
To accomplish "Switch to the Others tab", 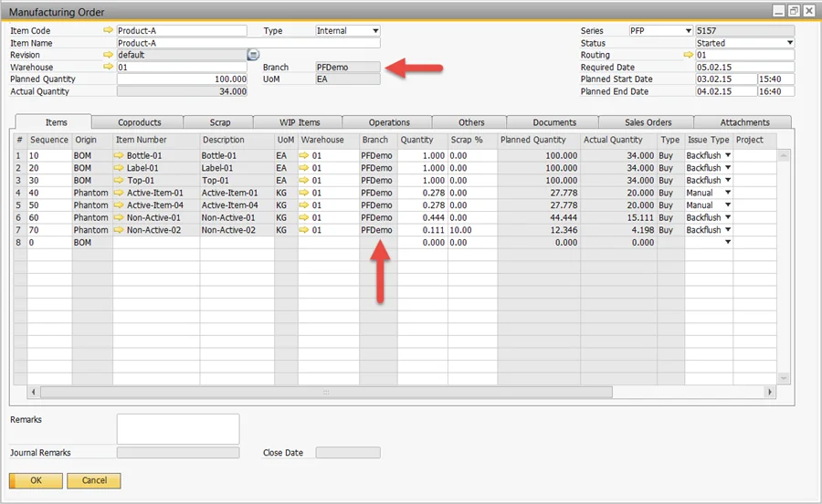I will tap(470, 122).
